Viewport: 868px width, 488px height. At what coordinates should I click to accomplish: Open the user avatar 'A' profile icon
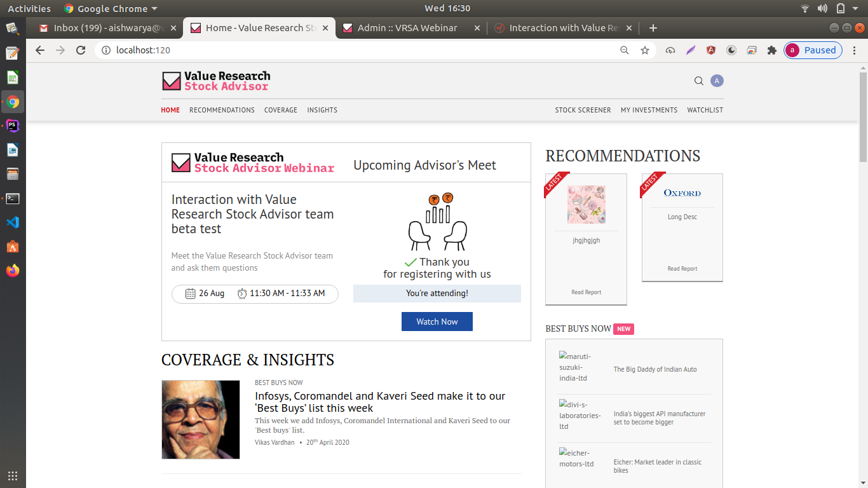(717, 81)
